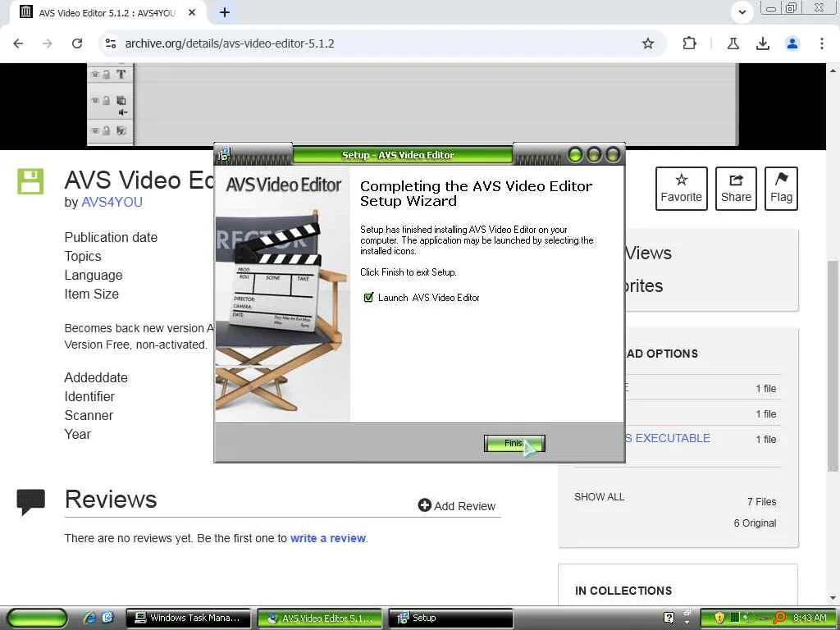Click the Start button on taskbar
The image size is (840, 630).
point(38,618)
